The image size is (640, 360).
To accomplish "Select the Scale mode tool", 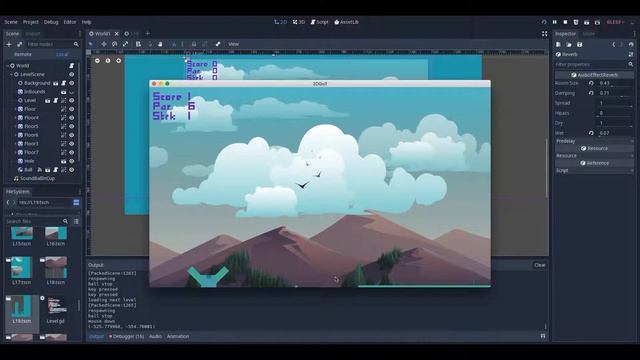I will 125,44.
